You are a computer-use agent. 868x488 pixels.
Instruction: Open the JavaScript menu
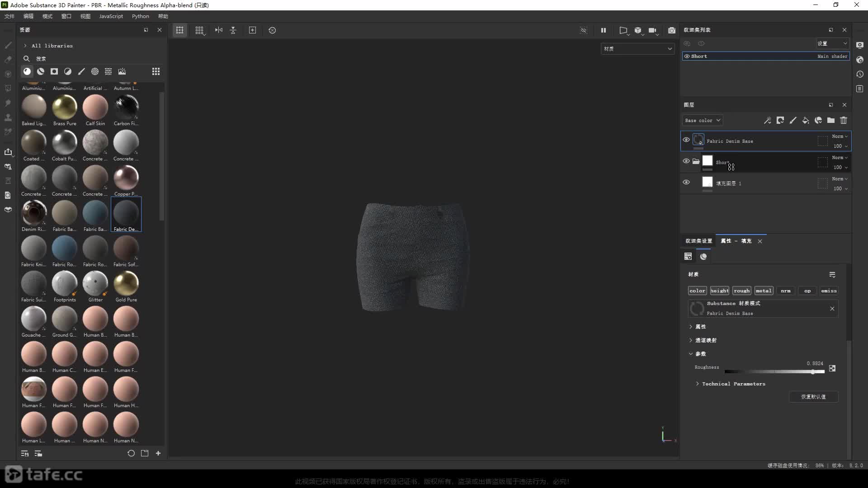[111, 16]
